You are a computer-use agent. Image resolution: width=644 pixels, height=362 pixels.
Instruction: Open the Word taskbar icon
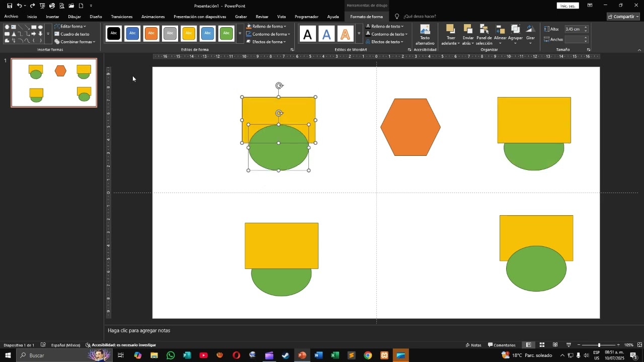click(x=318, y=355)
